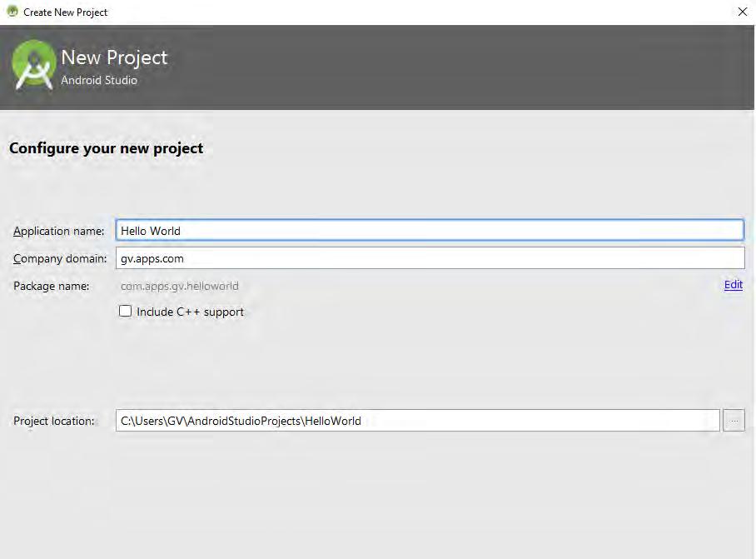Click the 'New Project' header title

click(x=114, y=57)
